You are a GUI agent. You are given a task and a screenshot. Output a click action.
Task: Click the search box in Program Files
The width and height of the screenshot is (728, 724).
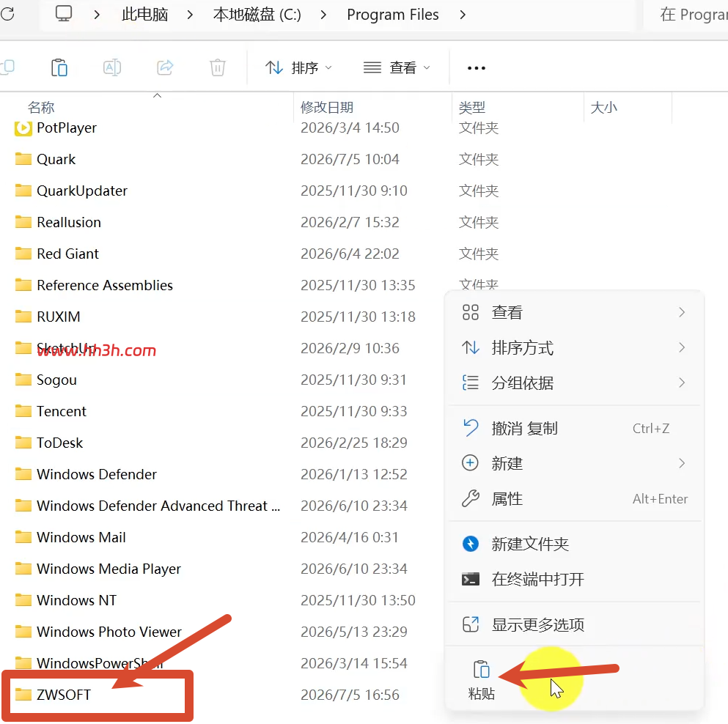coord(685,15)
